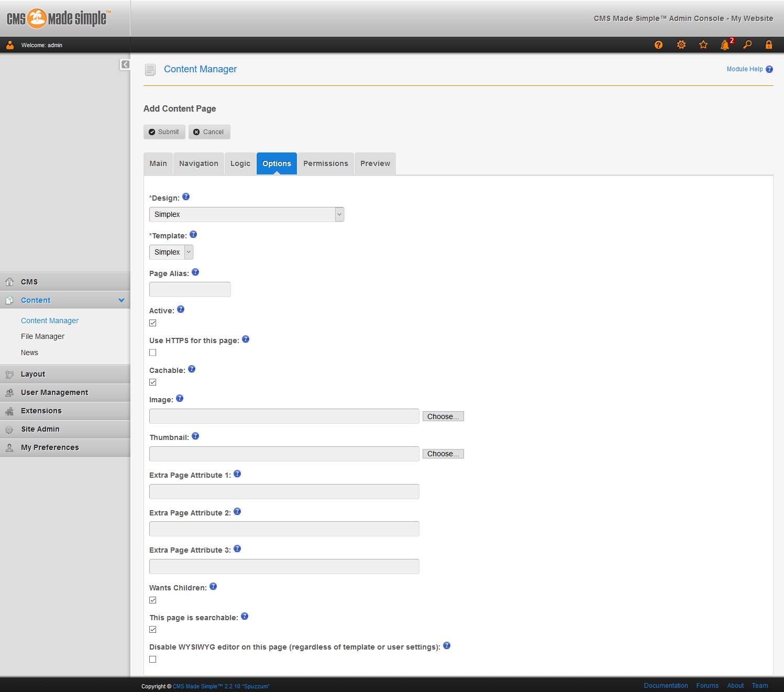Click the Thumbnail path input field
Screen dimensions: 784x692
tap(284, 454)
